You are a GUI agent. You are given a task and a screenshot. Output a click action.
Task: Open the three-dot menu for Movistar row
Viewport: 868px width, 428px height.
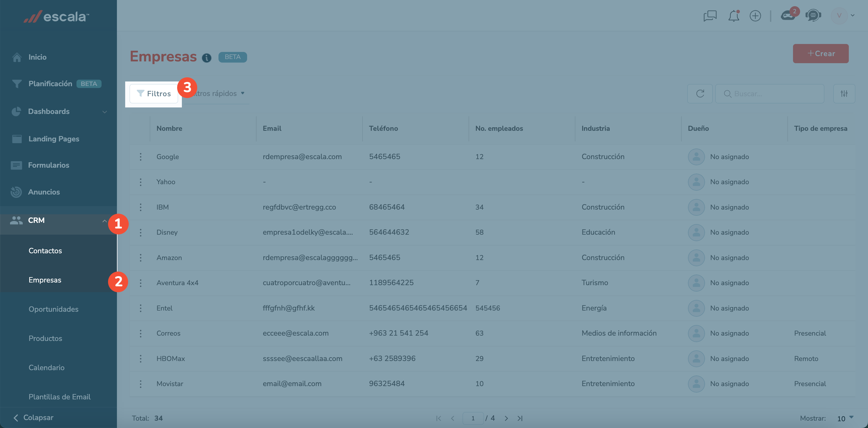(x=141, y=384)
